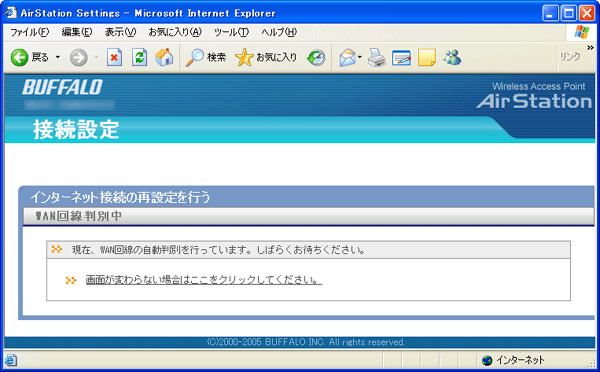Maximize the Internet Explorer window
The image size is (600, 372).
(x=569, y=13)
